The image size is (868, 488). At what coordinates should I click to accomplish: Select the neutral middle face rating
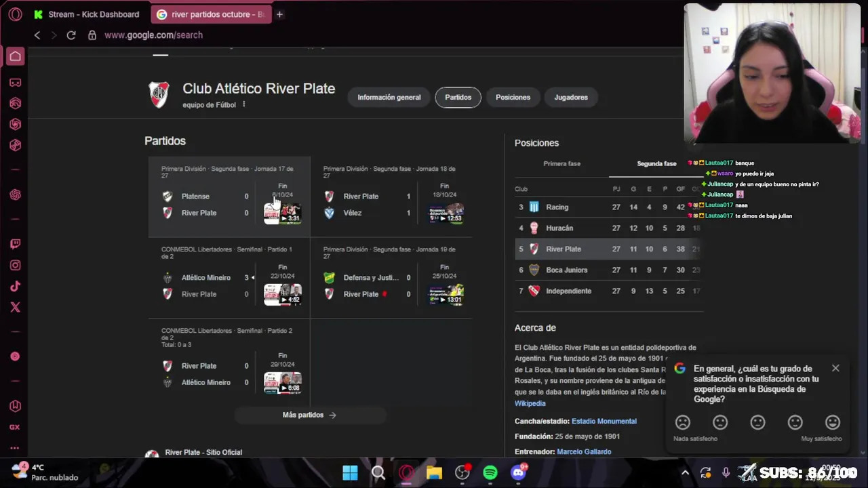point(757,422)
